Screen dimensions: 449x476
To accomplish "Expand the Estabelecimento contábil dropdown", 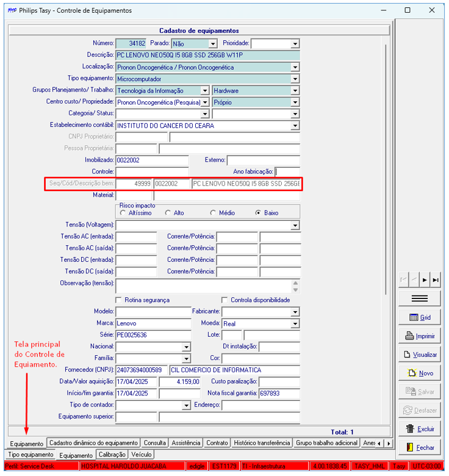I will [295, 125].
